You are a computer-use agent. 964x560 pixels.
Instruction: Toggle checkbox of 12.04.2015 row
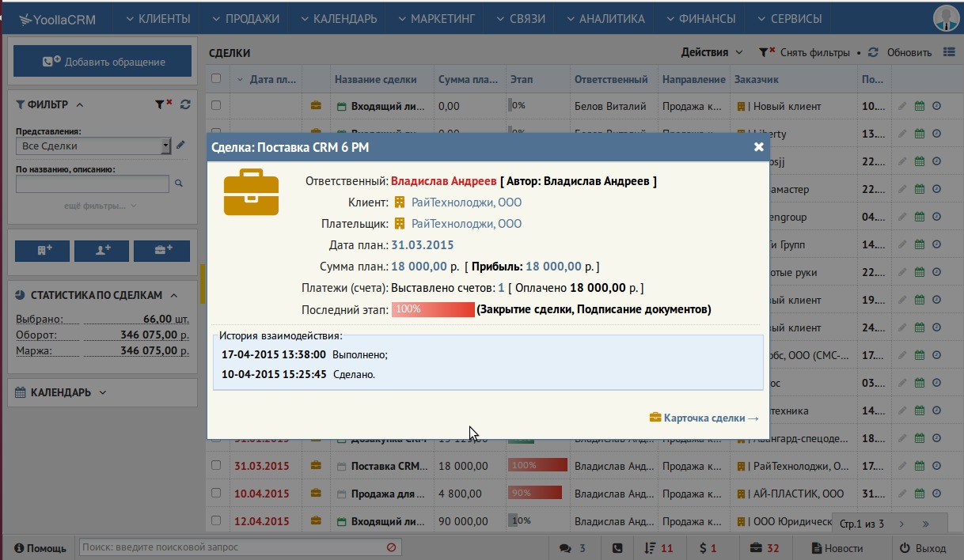click(x=216, y=520)
